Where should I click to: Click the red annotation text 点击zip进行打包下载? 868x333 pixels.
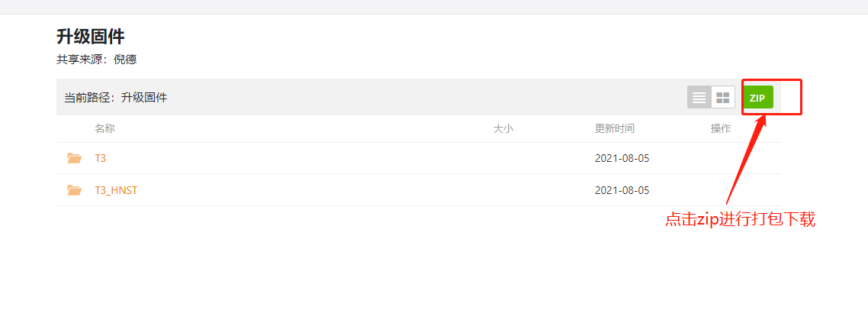[740, 220]
